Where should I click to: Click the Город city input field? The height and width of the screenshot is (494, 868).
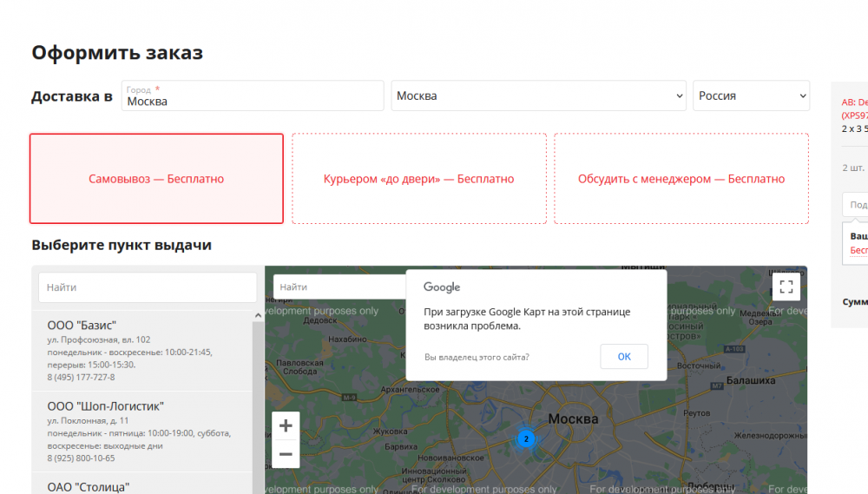(252, 100)
